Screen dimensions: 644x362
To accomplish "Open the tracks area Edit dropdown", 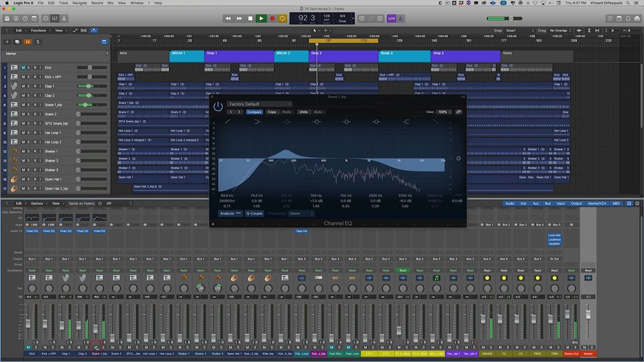I will (20, 30).
